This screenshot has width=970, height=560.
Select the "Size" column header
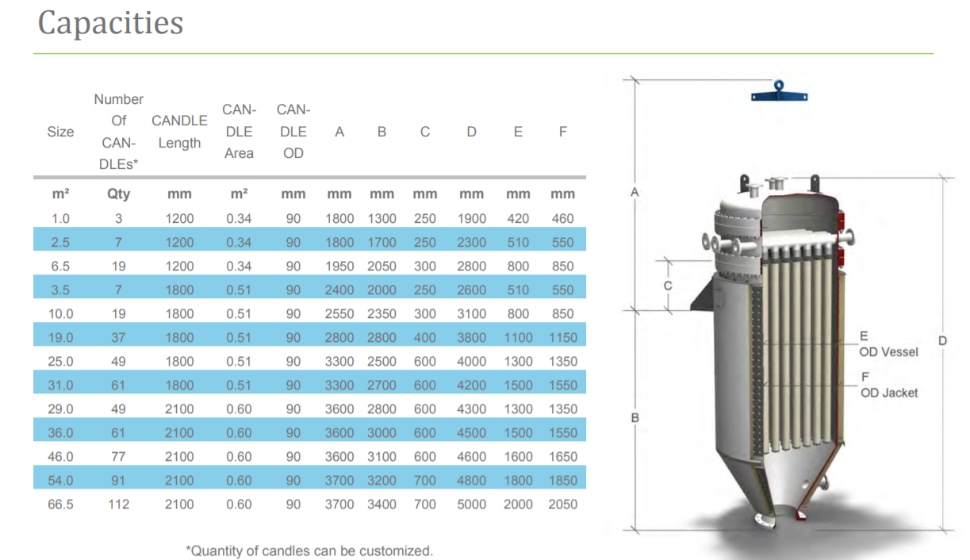[60, 132]
